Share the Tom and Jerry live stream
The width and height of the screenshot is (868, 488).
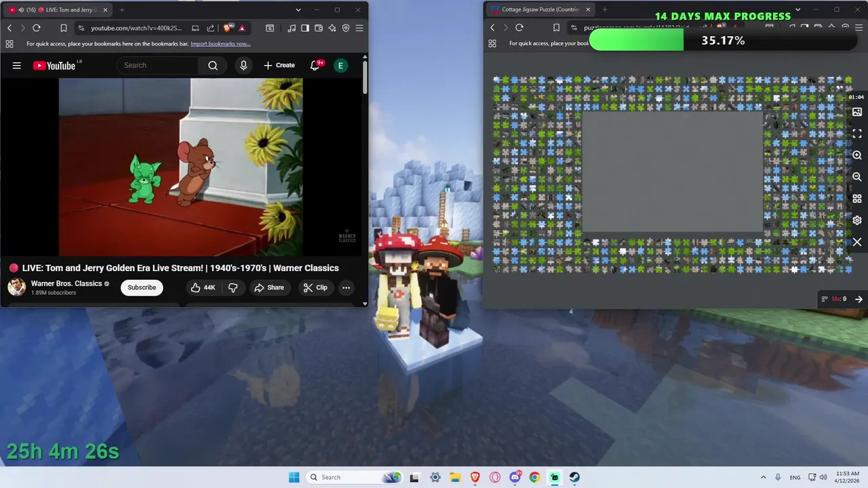(269, 287)
